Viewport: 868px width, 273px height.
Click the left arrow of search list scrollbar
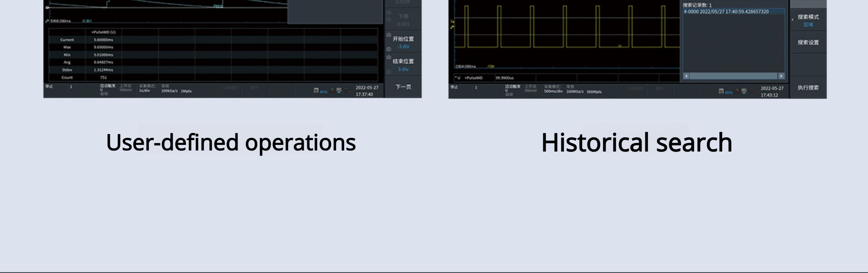click(686, 76)
